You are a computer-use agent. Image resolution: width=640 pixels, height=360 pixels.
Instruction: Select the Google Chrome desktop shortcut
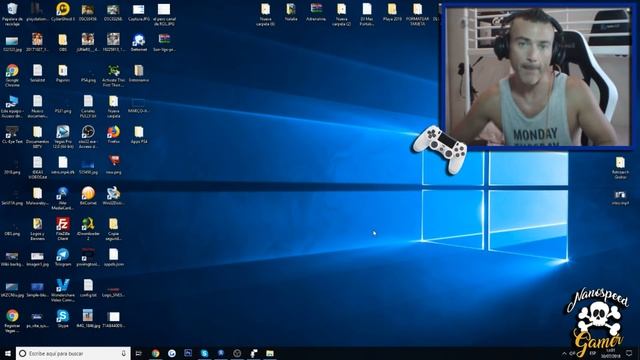[12, 76]
